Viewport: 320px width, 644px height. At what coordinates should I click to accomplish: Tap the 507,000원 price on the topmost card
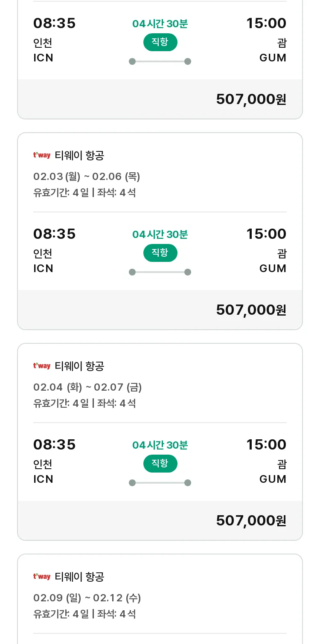click(251, 99)
